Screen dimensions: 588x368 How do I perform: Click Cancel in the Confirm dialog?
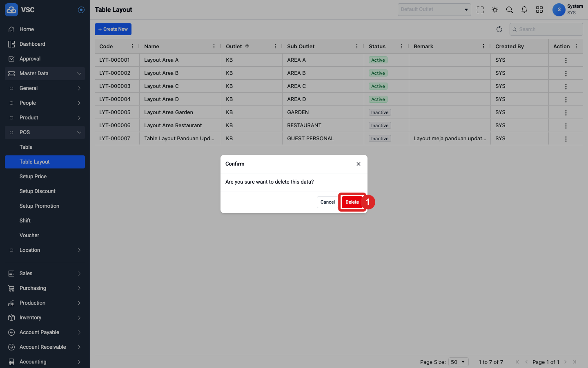(x=327, y=202)
